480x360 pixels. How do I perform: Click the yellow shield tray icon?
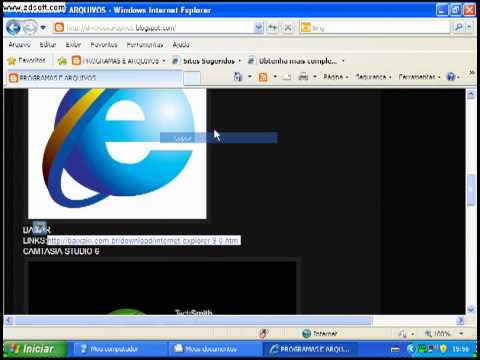point(443,349)
